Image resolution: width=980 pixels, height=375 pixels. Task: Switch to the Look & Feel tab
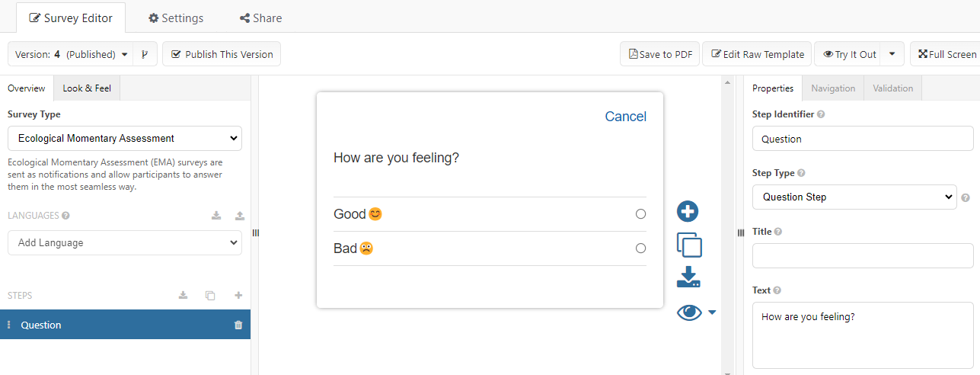[87, 88]
